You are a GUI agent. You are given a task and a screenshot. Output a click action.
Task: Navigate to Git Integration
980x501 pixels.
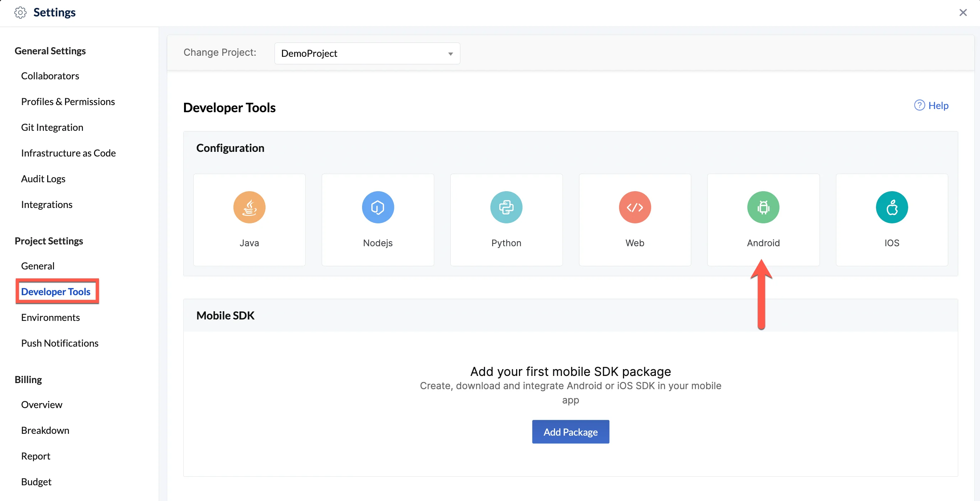pos(52,128)
